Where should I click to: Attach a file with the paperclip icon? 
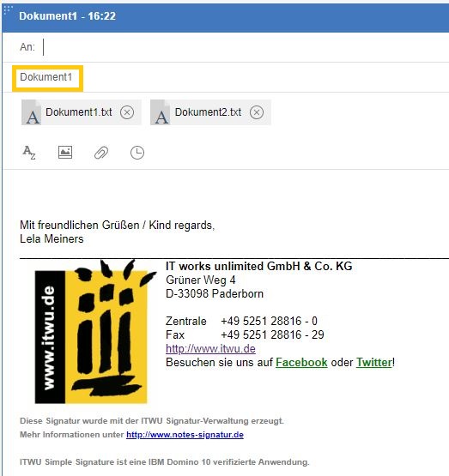click(101, 153)
